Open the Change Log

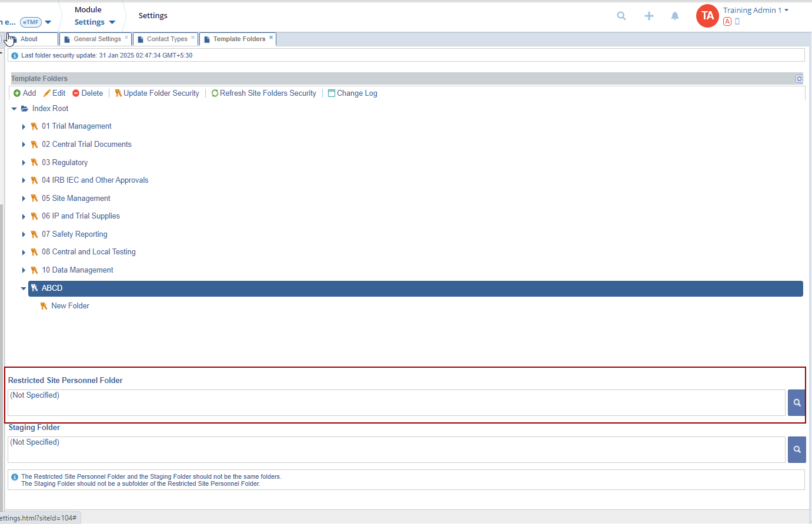[x=353, y=93]
